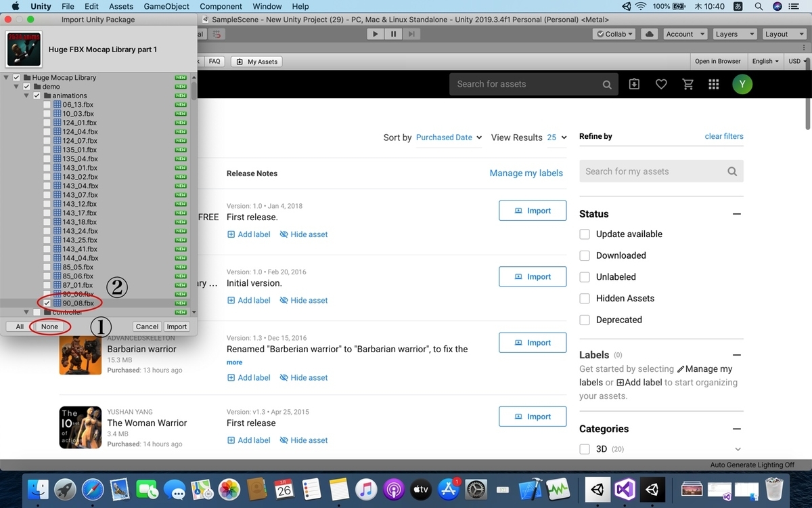Screen dimensions: 812x508
Task: Open Apple TV in the Dock
Action: (x=421, y=489)
